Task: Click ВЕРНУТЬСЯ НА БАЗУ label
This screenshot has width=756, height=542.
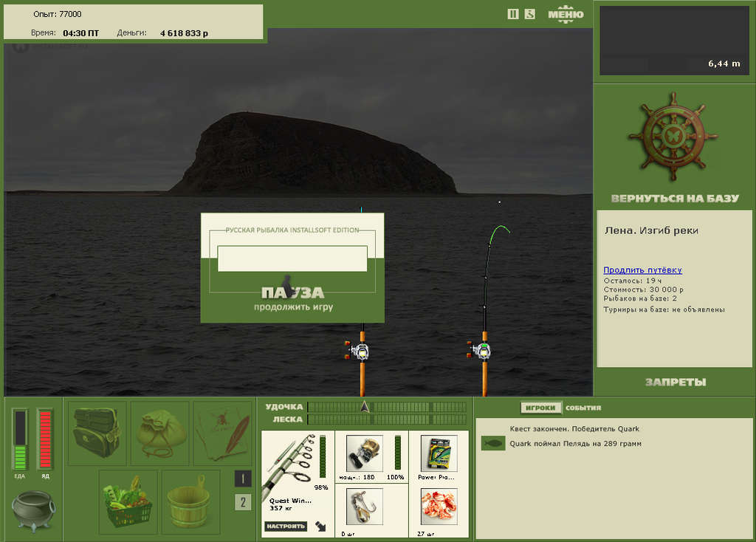Action: click(675, 198)
